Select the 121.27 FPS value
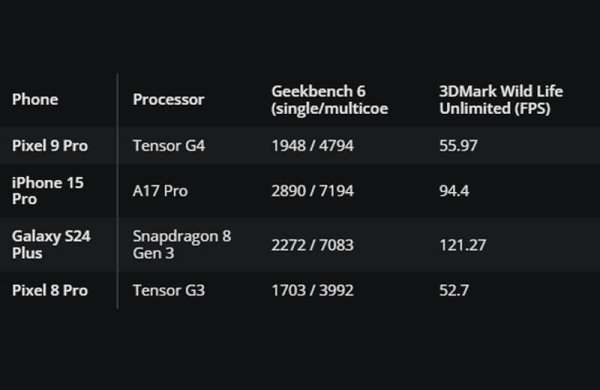600x390 pixels. pyautogui.click(x=463, y=245)
